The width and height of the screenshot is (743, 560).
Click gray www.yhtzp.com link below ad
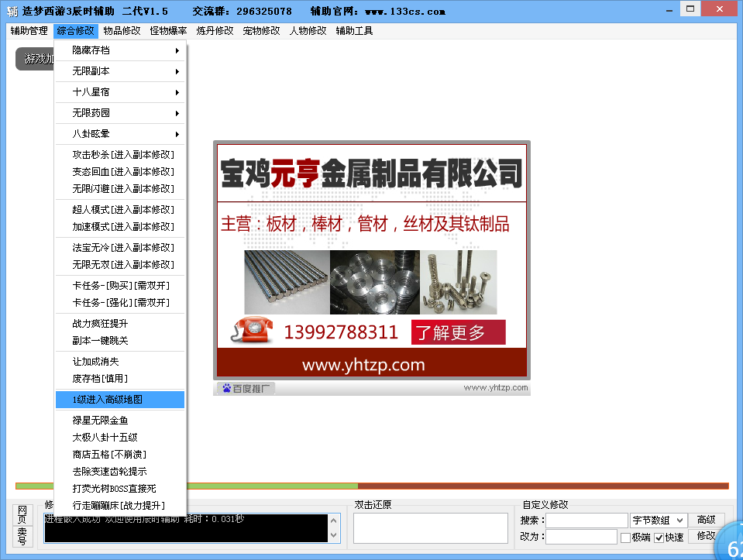tap(496, 387)
